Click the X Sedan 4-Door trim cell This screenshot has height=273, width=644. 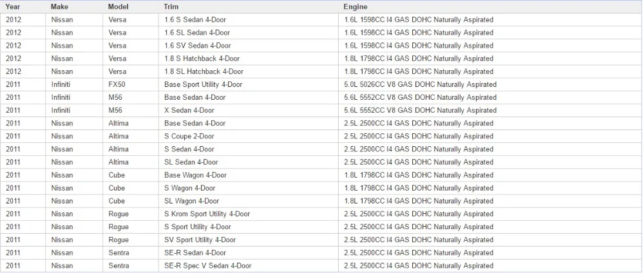(249, 111)
